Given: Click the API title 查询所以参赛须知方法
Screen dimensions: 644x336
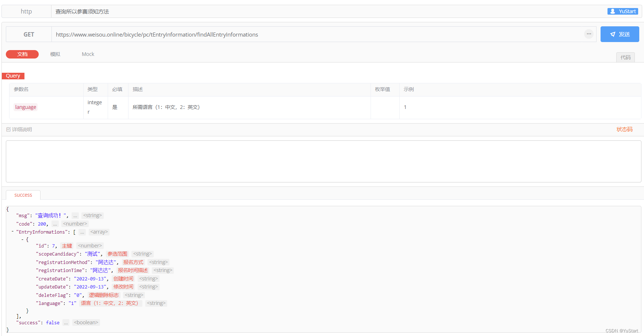Looking at the screenshot, I should 82,12.
